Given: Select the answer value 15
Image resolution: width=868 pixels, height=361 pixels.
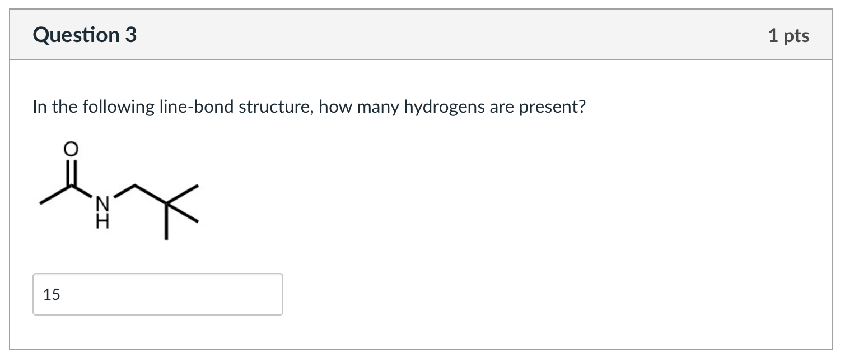Looking at the screenshot, I should tap(51, 294).
